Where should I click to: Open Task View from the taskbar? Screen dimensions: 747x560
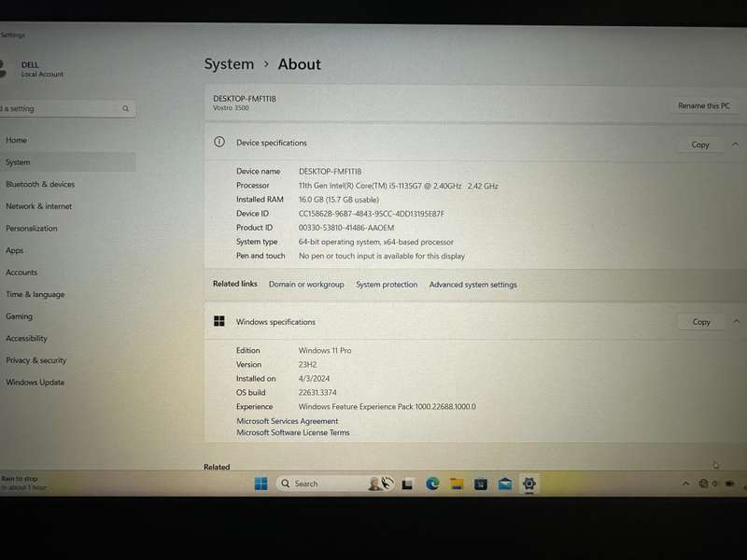point(407,483)
